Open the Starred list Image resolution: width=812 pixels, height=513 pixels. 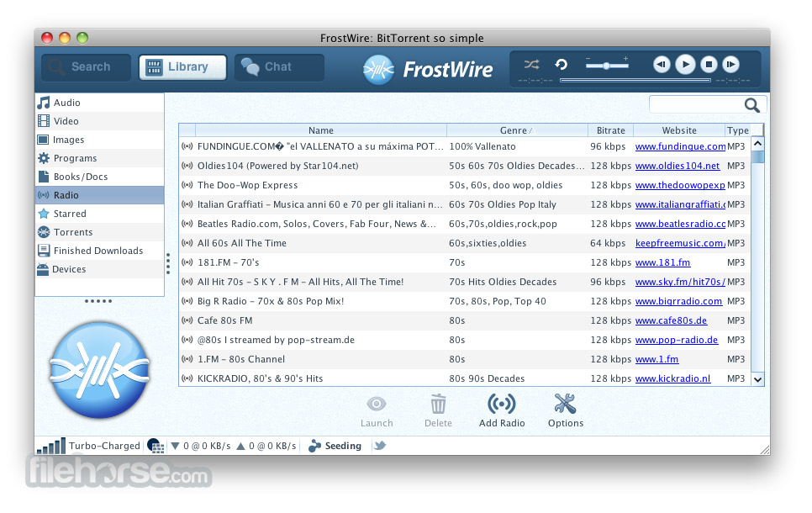click(x=99, y=214)
